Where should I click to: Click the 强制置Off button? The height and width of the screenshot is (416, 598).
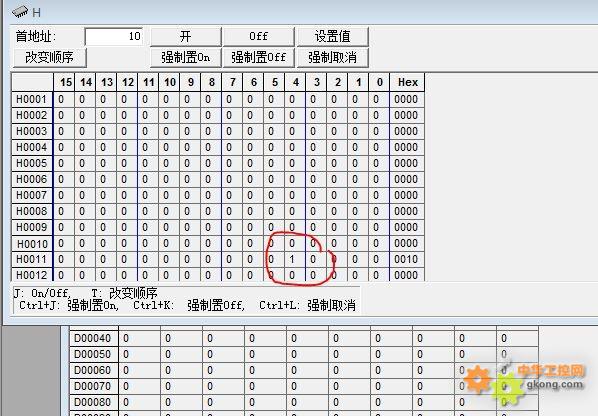pos(258,57)
